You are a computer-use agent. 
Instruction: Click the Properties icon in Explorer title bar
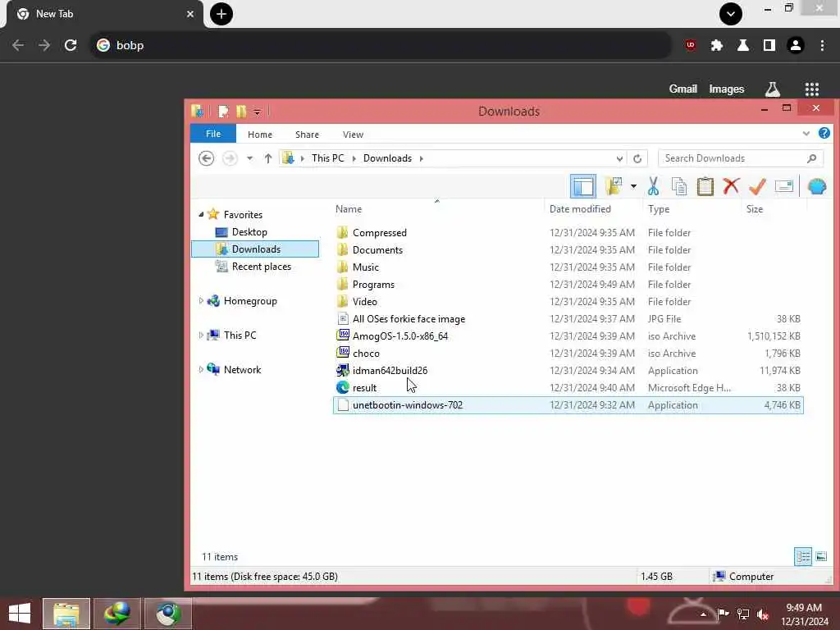click(x=223, y=111)
